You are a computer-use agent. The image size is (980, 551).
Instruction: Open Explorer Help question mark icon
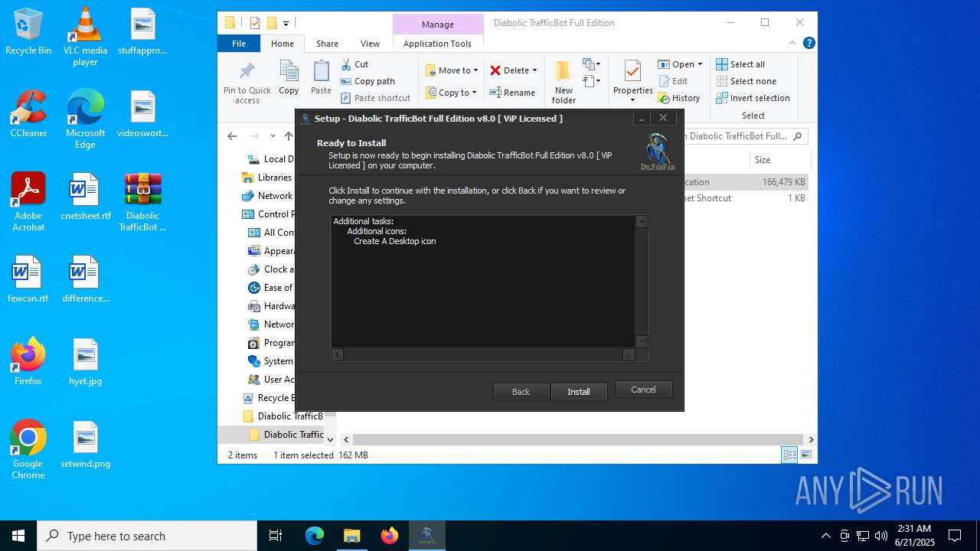[x=808, y=44]
